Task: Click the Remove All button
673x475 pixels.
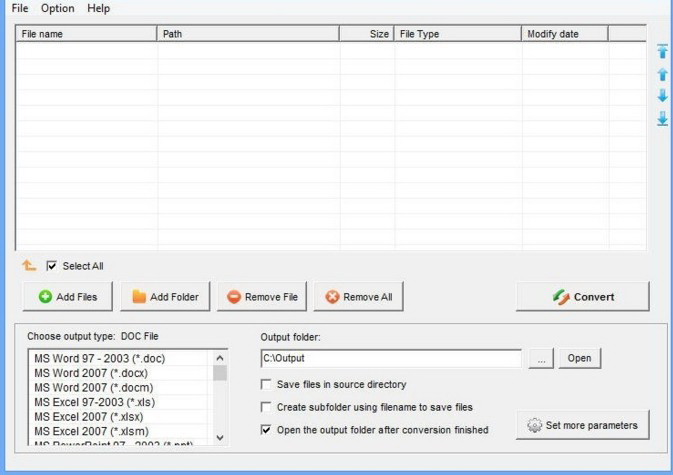Action: [358, 296]
